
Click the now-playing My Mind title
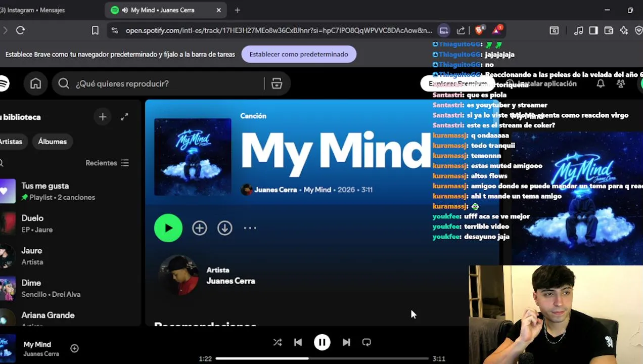click(37, 344)
